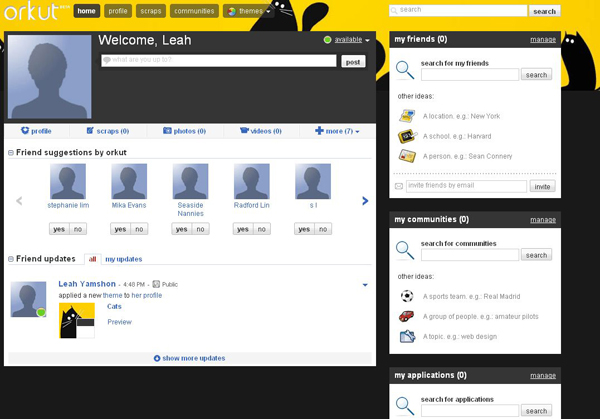
Task: Open stephanie lim's avatar thumbnail
Action: [x=68, y=181]
